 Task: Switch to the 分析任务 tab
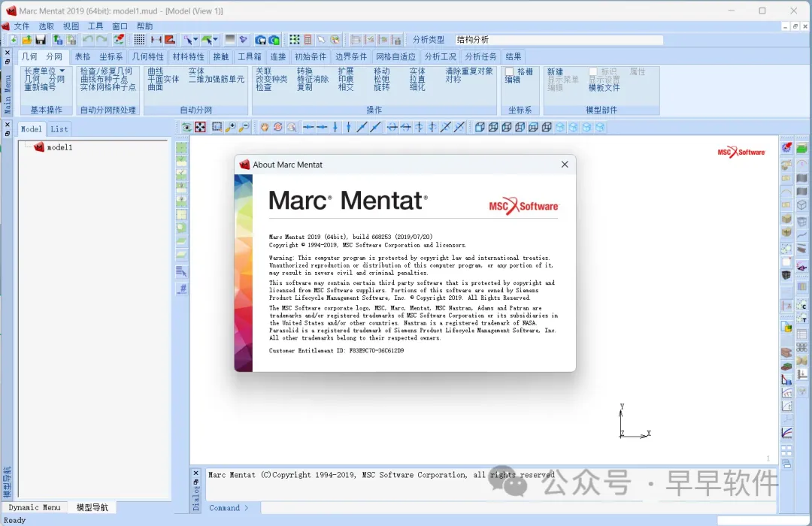click(480, 57)
